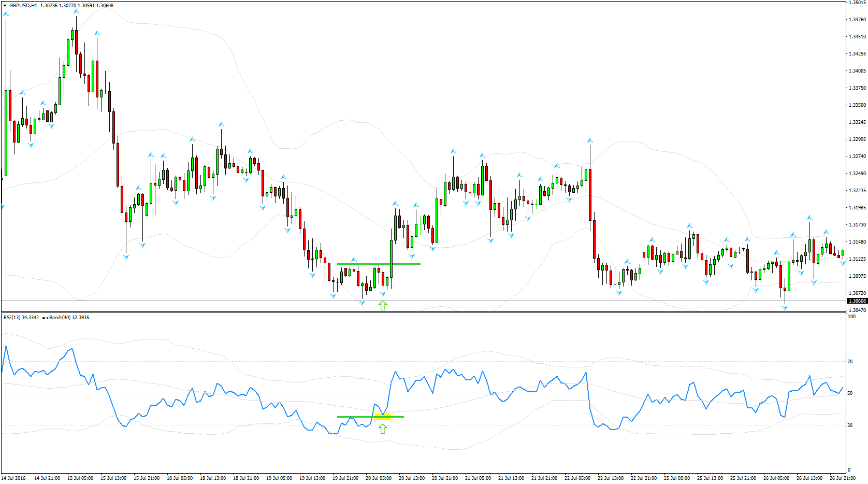The height and width of the screenshot is (484, 868).
Task: Click the 20 Jul 05:00 time axis label
Action: [x=379, y=478]
